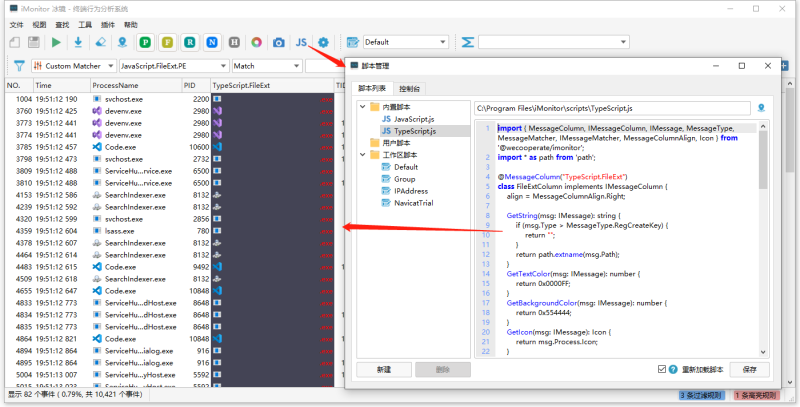Click the 新建 button
800x407 pixels.
click(384, 370)
